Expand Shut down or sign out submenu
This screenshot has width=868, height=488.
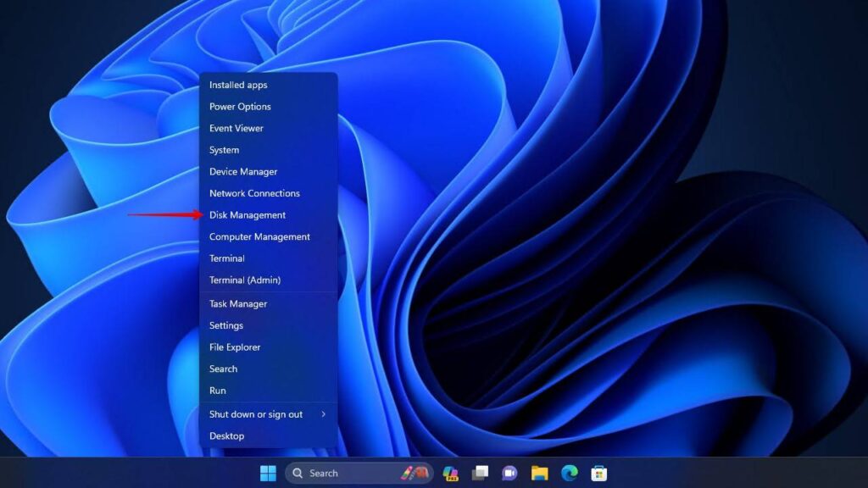pyautogui.click(x=269, y=413)
